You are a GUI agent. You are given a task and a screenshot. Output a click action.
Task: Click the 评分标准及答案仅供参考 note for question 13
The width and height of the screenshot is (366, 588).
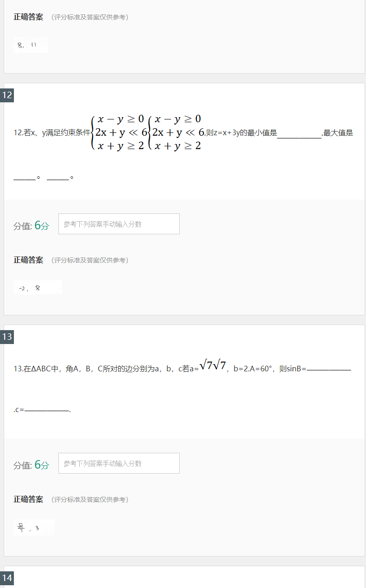(x=91, y=500)
